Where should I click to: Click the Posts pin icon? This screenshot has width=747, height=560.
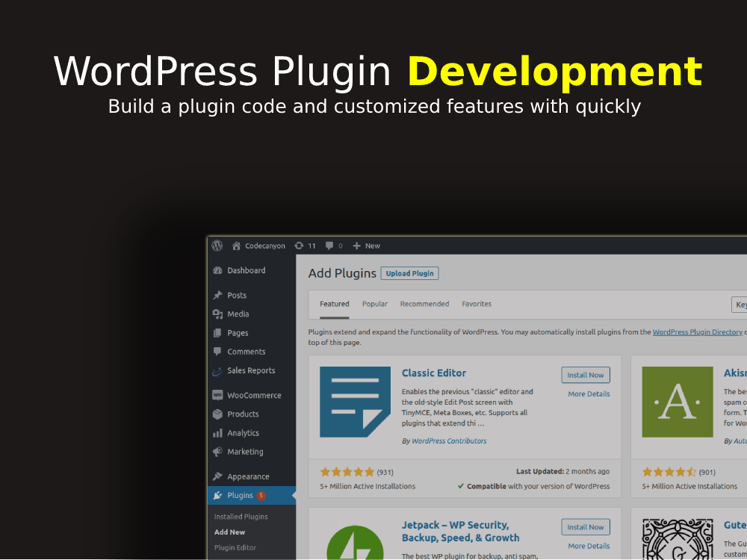pos(217,295)
